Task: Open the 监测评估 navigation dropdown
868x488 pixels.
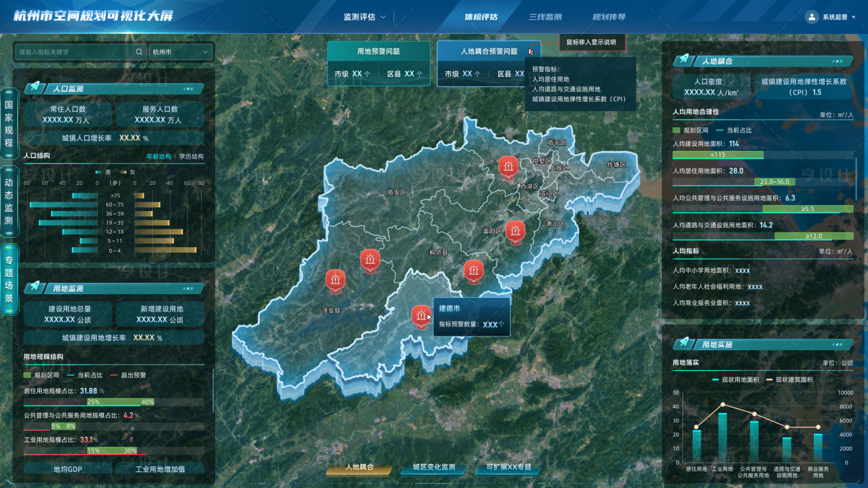Action: pyautogui.click(x=363, y=17)
